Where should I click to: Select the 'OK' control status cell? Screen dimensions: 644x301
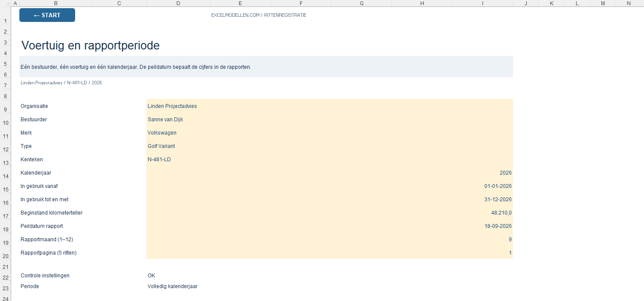point(152,276)
